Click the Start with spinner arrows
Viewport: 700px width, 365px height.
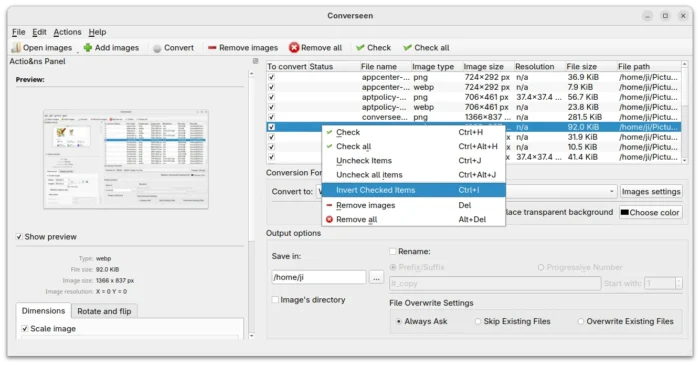coord(679,283)
